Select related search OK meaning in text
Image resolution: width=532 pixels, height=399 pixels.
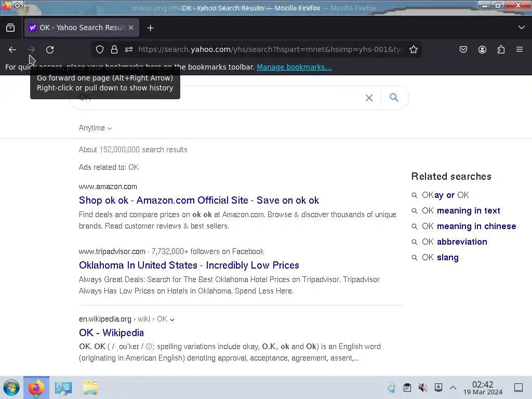click(461, 211)
